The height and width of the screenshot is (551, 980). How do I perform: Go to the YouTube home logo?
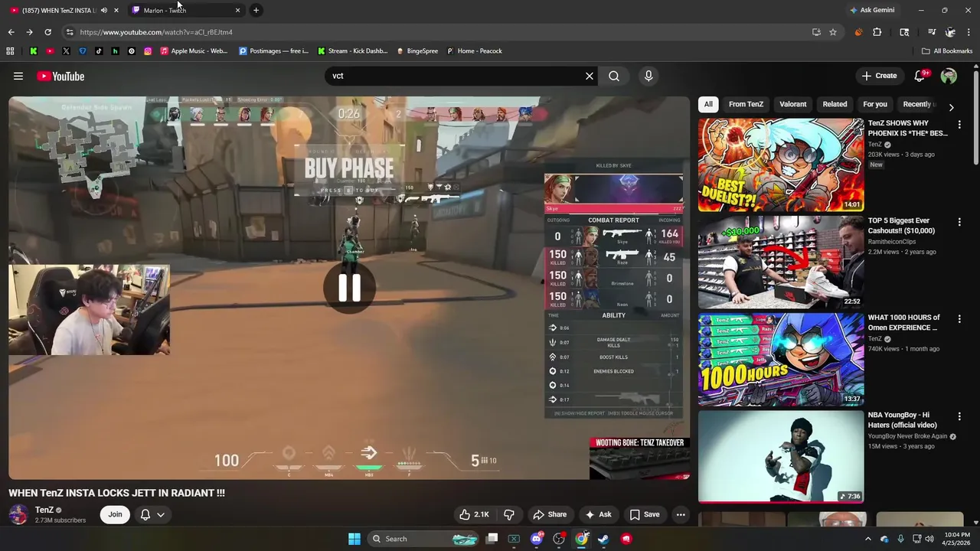coord(60,76)
